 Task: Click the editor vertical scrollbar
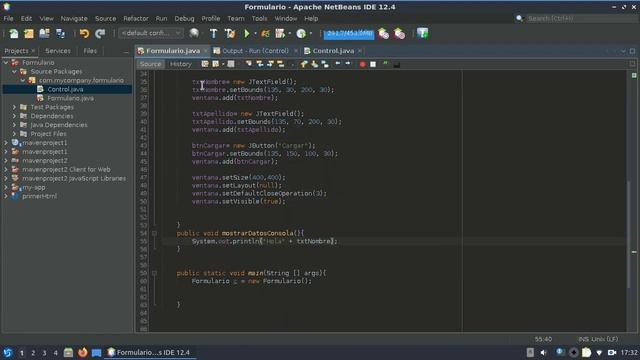point(629,236)
